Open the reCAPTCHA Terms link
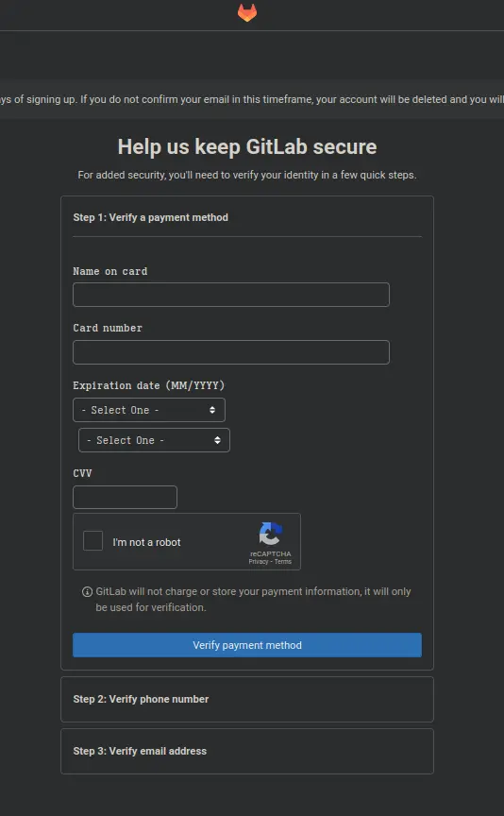Image resolution: width=504 pixels, height=816 pixels. tap(283, 562)
